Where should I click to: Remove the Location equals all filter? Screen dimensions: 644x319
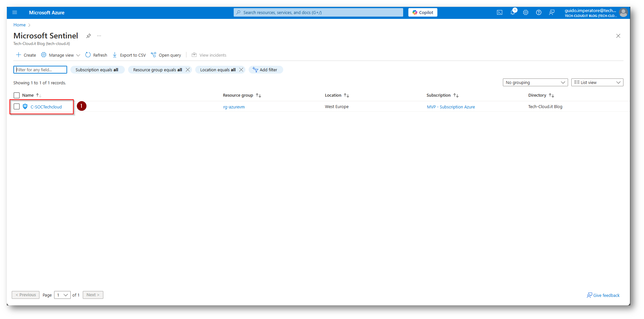point(241,70)
